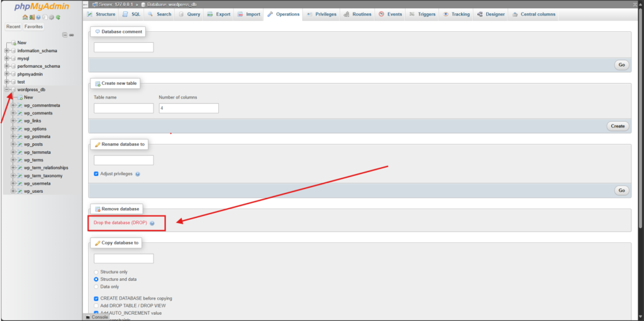Click the Create table button
644x321 pixels.
tap(618, 126)
